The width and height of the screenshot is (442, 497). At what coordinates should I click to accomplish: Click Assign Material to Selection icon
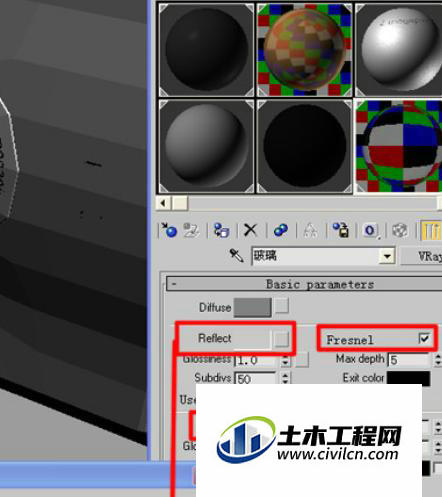(x=221, y=230)
